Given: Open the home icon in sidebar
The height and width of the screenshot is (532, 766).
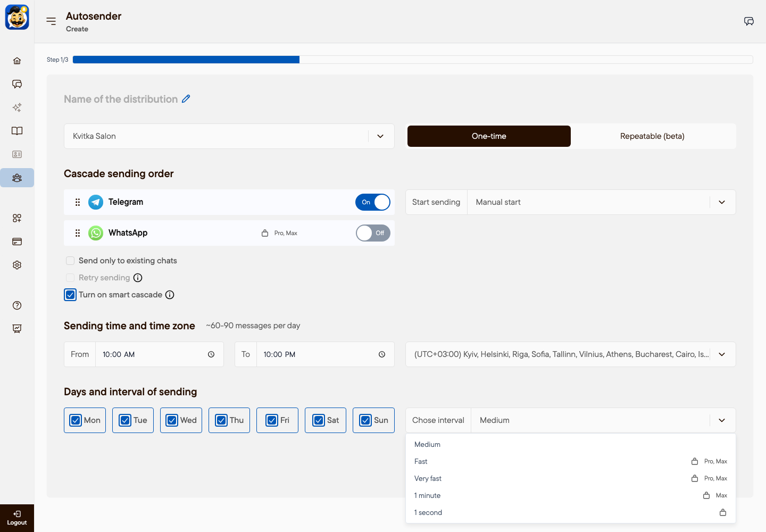Looking at the screenshot, I should coord(17,61).
